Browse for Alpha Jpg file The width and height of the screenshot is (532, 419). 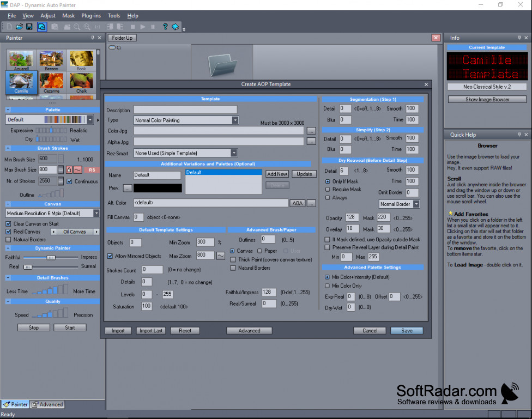pos(311,142)
